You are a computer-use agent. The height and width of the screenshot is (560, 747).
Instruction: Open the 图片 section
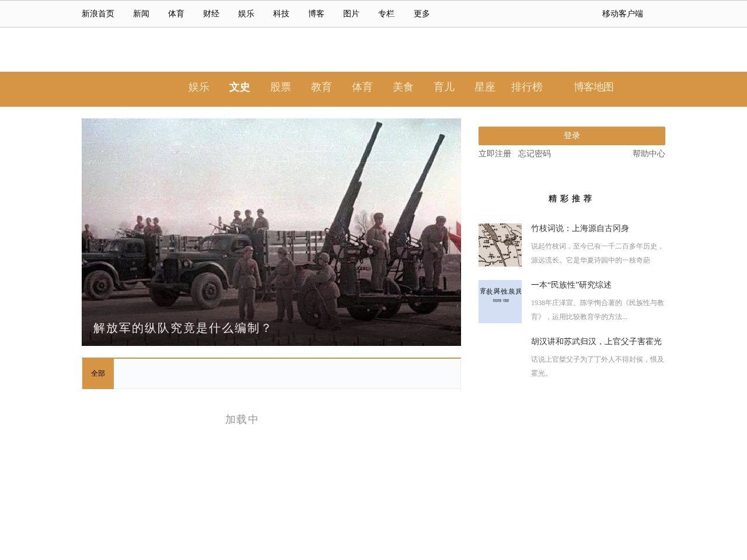[351, 13]
